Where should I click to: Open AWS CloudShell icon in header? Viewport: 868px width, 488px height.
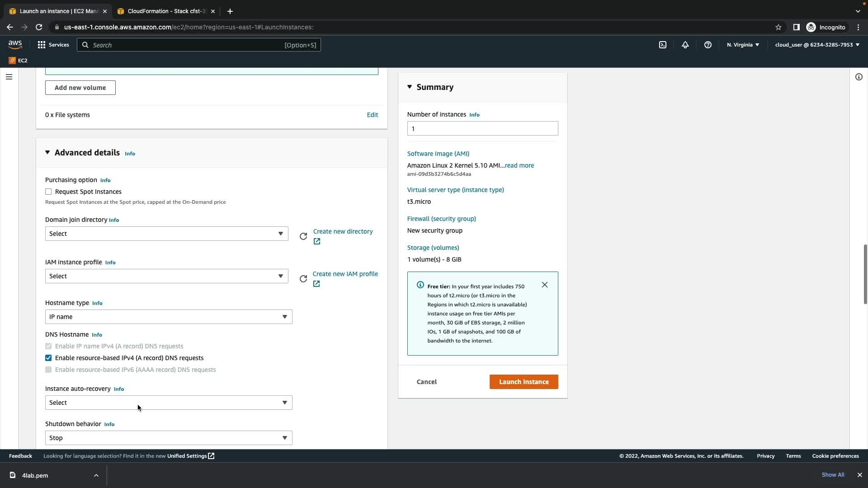tap(662, 45)
